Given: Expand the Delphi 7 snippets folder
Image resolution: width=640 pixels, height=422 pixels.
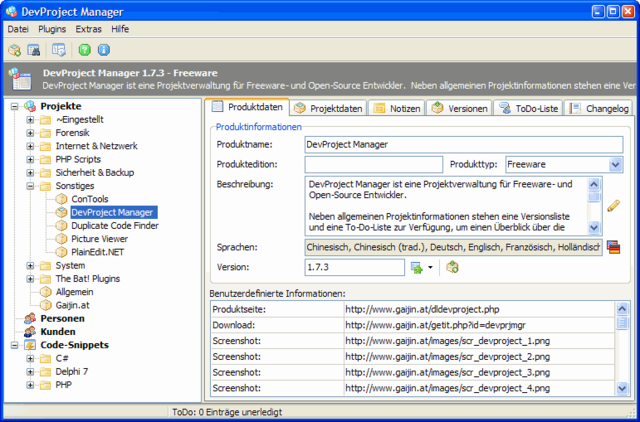Looking at the screenshot, I should click(30, 372).
